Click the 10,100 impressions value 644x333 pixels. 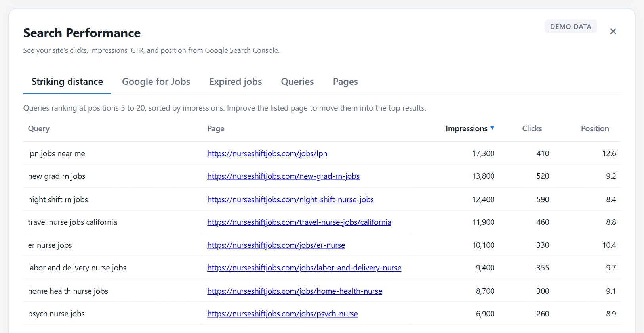[483, 245]
